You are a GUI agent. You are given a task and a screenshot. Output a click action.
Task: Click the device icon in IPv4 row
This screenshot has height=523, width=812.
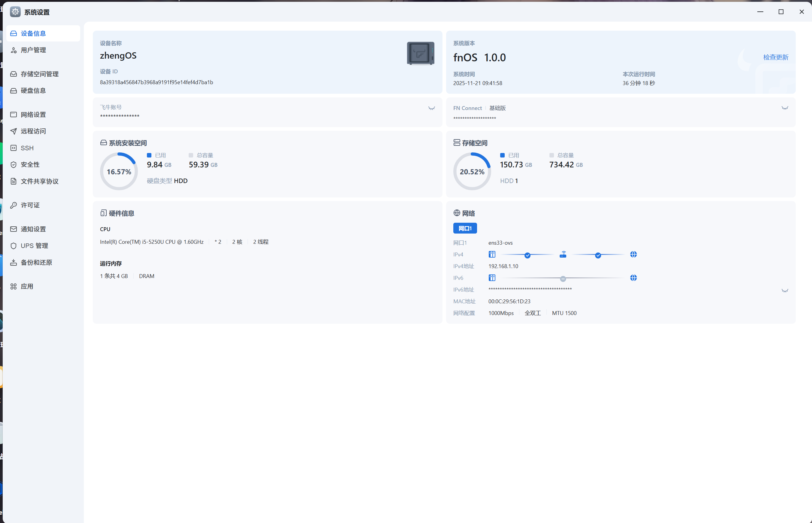(x=492, y=254)
